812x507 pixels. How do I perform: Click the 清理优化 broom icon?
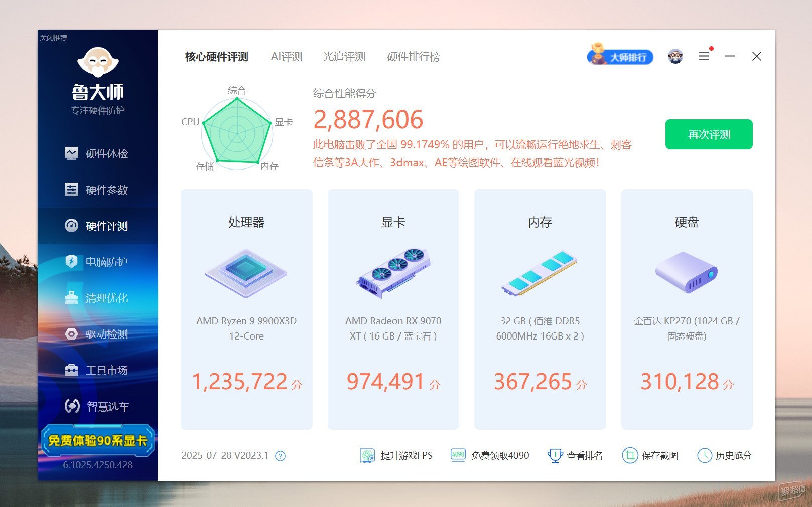(71, 298)
